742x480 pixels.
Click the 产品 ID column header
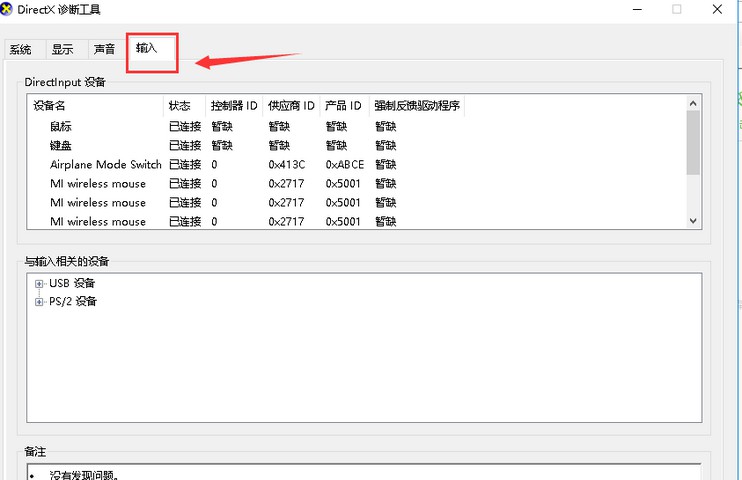343,106
